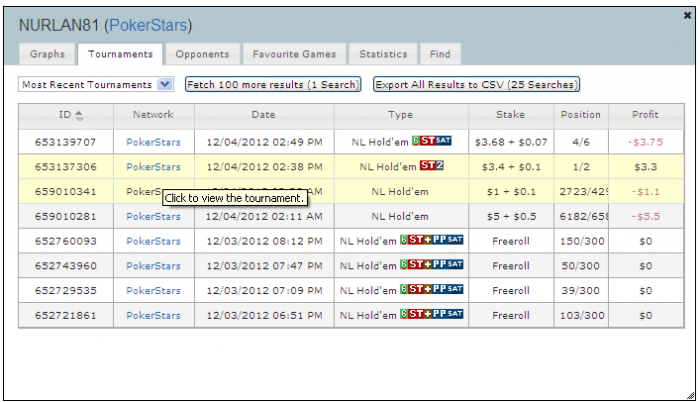Click PokerStars link in row 659010281
The image size is (700, 402).
point(153,217)
